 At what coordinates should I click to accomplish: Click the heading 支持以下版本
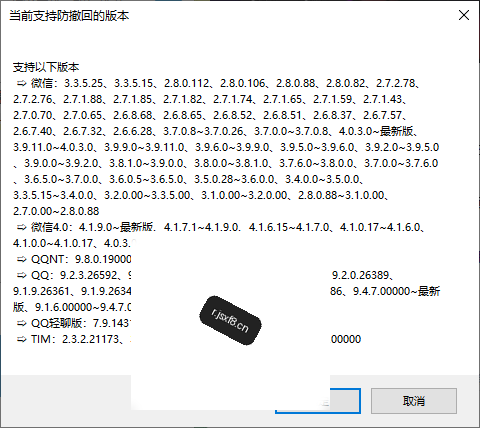click(46, 67)
